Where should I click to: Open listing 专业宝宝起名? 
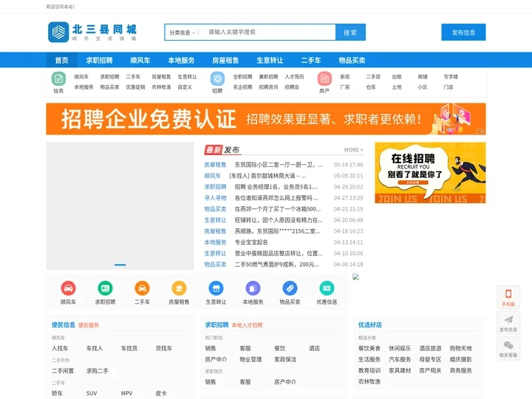pyautogui.click(x=251, y=242)
